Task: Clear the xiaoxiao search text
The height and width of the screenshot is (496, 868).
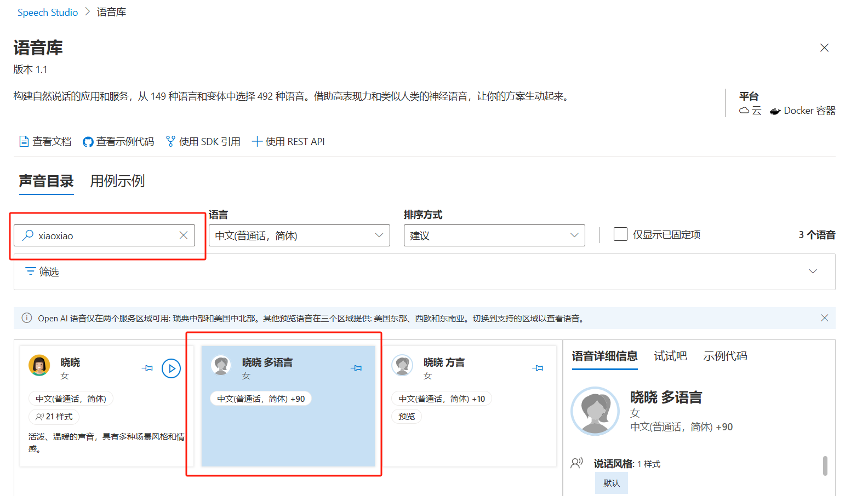Action: 184,235
